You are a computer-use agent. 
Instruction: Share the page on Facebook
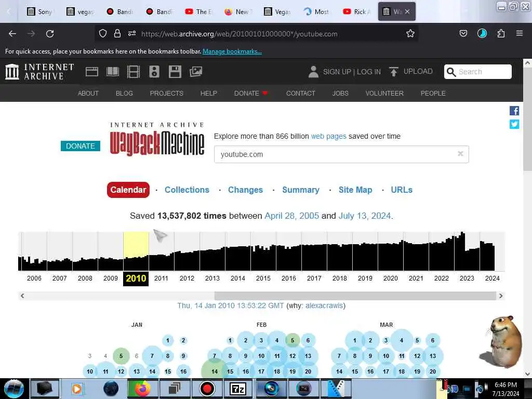tap(514, 111)
